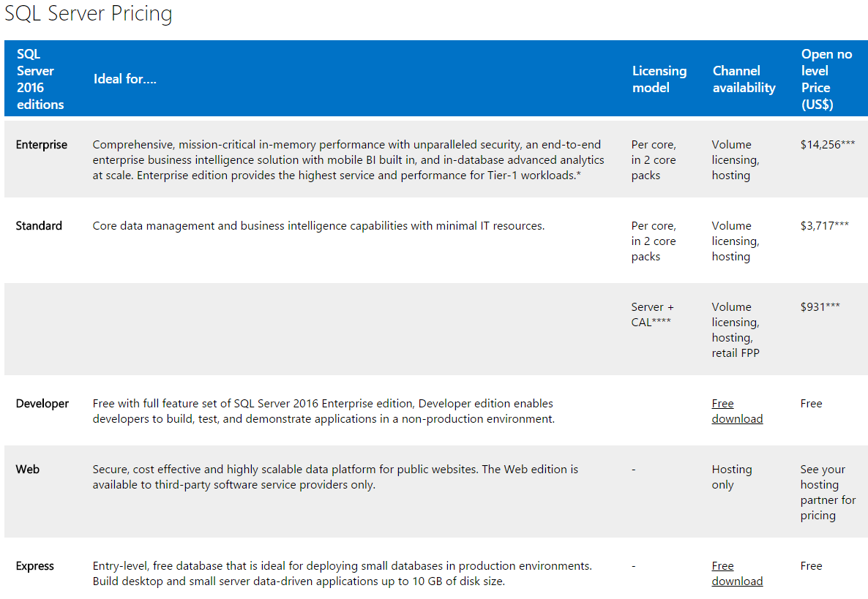The width and height of the screenshot is (868, 599).
Task: Select the Server + CAL licensing cell
Action: pos(652,314)
